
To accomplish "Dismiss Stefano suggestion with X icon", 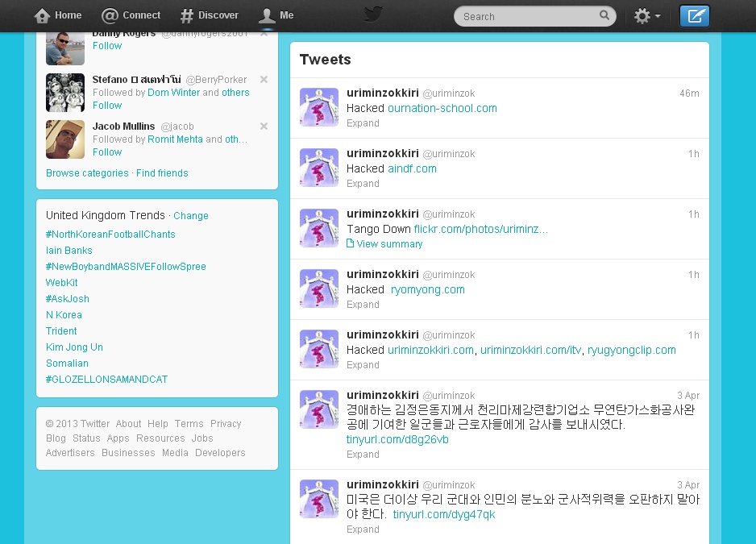I will (x=264, y=80).
